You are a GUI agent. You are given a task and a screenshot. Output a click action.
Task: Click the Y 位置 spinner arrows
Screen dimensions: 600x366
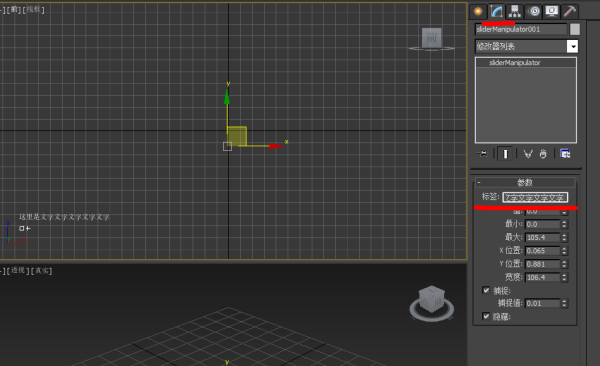pos(564,264)
